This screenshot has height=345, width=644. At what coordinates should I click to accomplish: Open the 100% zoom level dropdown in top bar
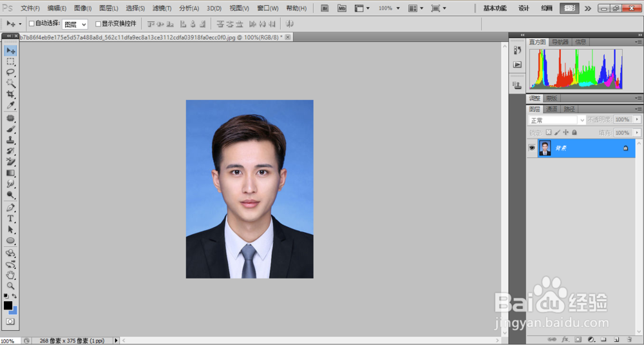(388, 8)
